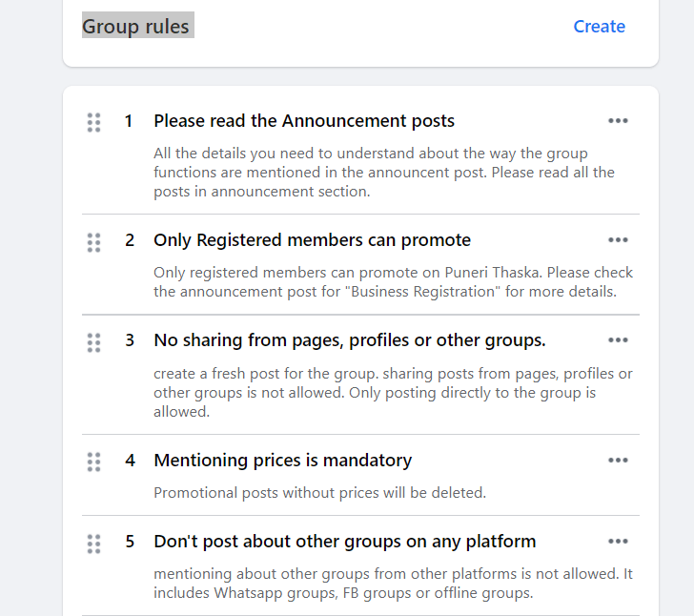Select the drag handle of rule 3
694x616 pixels.
point(93,341)
